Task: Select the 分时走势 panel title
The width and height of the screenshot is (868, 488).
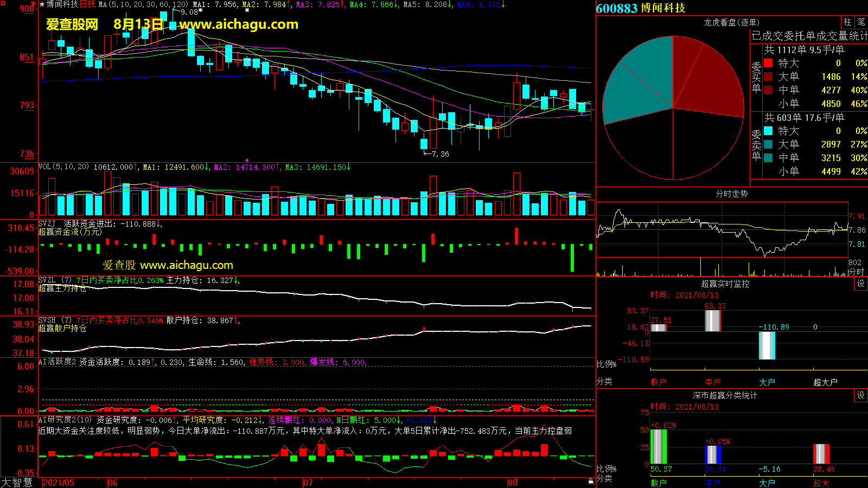Action: pos(731,194)
